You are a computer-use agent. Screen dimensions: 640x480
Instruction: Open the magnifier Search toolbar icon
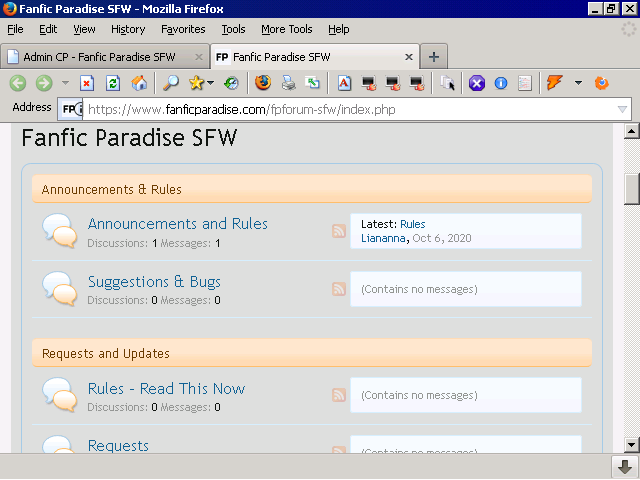pos(171,83)
